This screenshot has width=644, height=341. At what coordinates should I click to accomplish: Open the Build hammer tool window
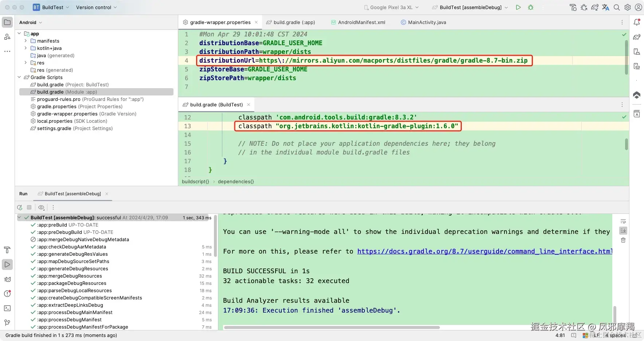coord(7,250)
